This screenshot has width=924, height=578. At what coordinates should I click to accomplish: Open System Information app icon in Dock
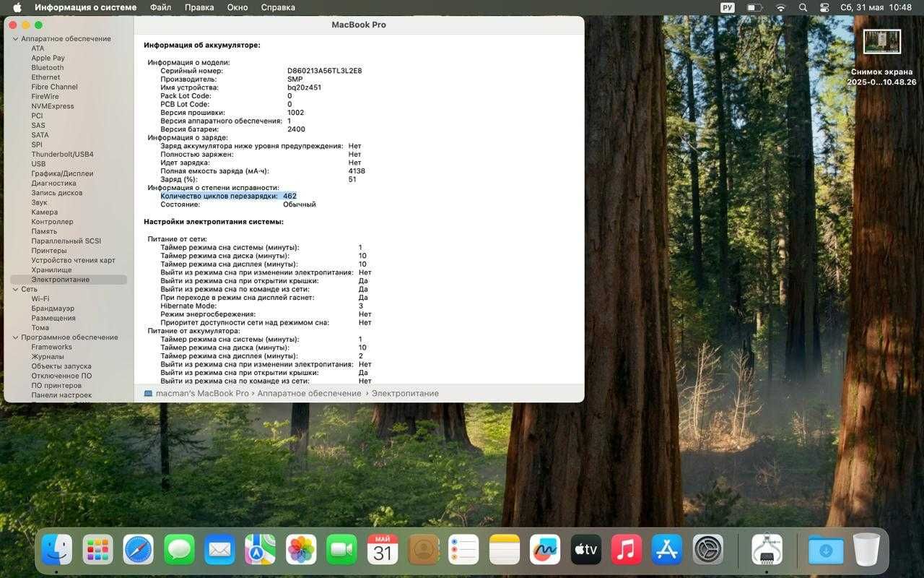[767, 550]
